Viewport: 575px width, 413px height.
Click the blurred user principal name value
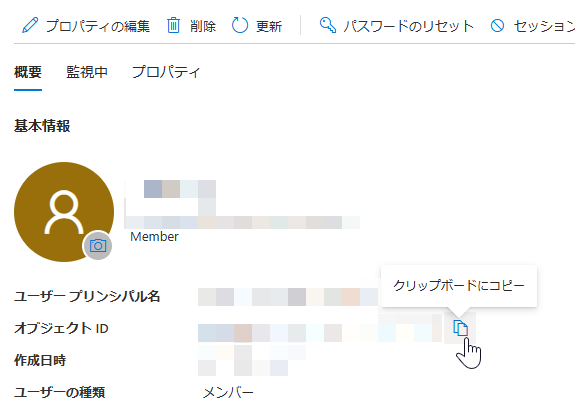[288, 297]
